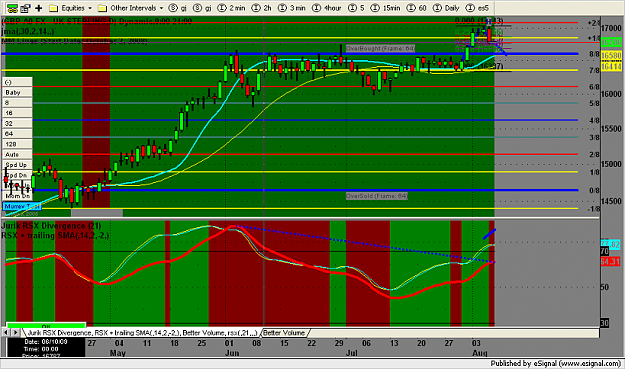Screen dimensions: 625x369
Task: Click the Date: 08/10/09 cursor readout
Action: coord(46,342)
